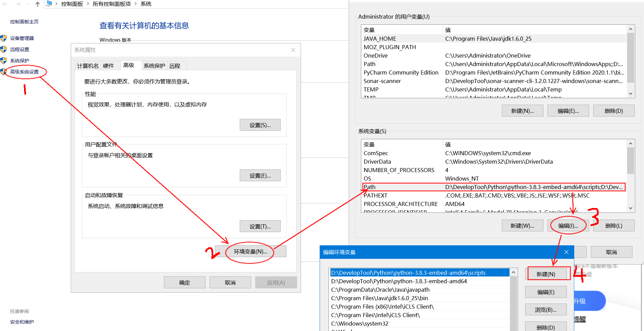Select the ComSpec system variable
This screenshot has width=644, height=331.
click(494, 153)
